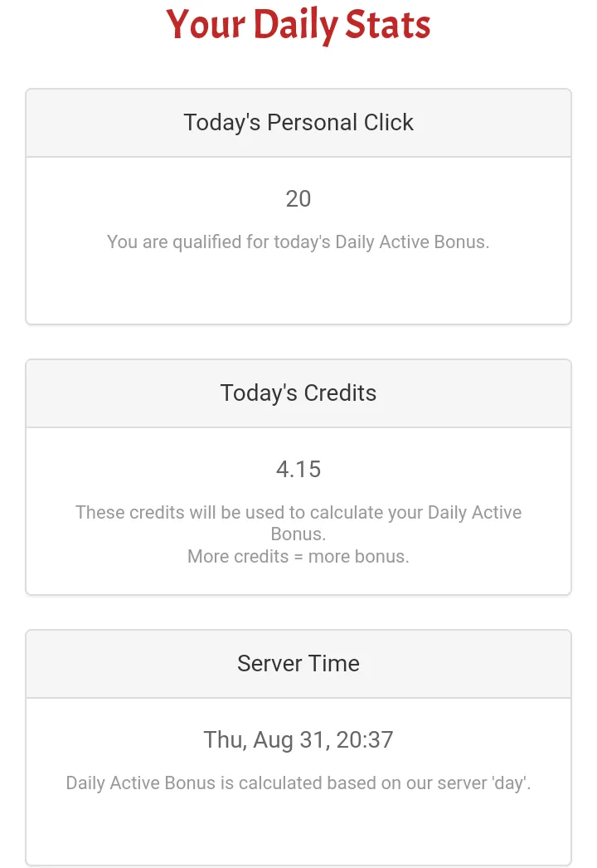The width and height of the screenshot is (597, 868).
Task: Click the 'More credits = more bonus.' line
Action: pyautogui.click(x=298, y=556)
